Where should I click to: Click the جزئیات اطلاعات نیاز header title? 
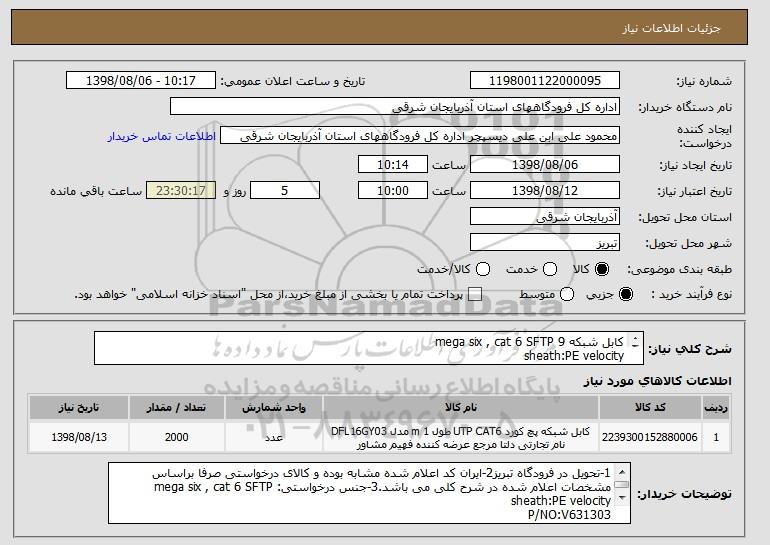pos(671,28)
